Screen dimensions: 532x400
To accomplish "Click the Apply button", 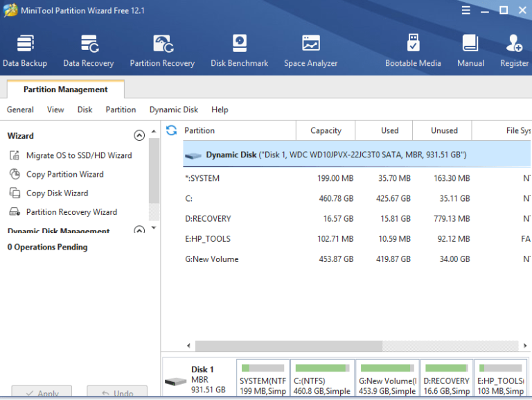I will click(42, 393).
